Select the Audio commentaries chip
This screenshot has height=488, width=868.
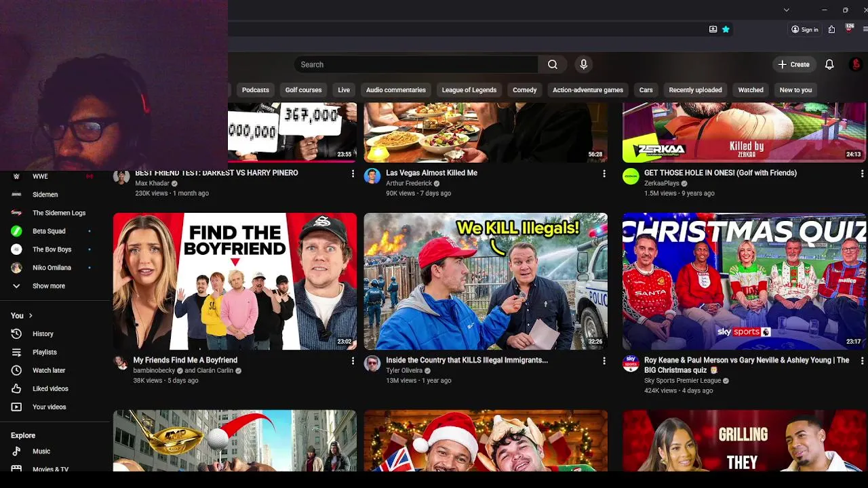pos(396,90)
